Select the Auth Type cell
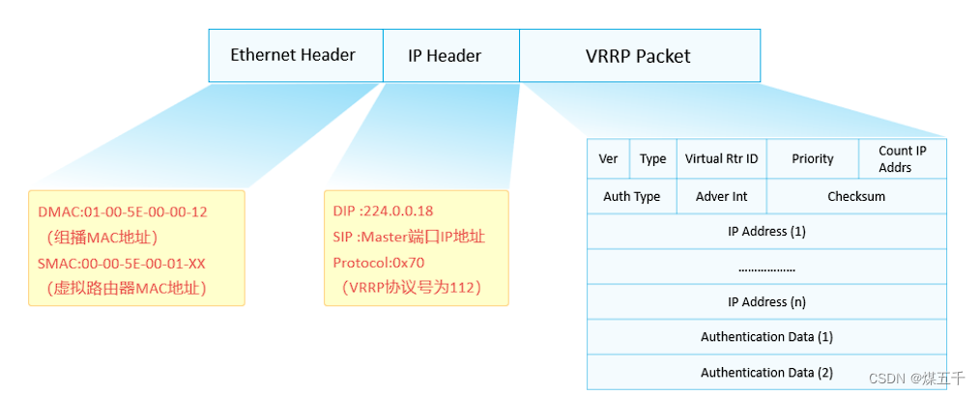Viewport: 980px width, 394px height. tap(632, 196)
